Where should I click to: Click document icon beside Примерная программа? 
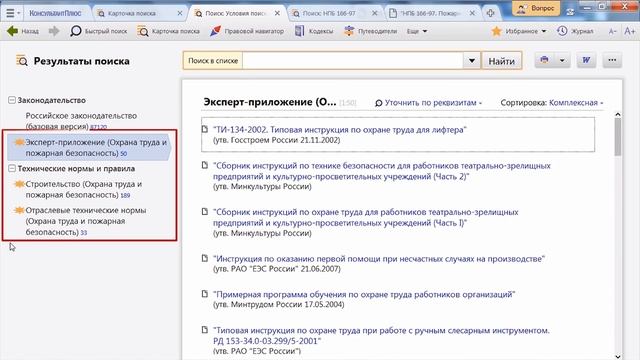(205, 294)
